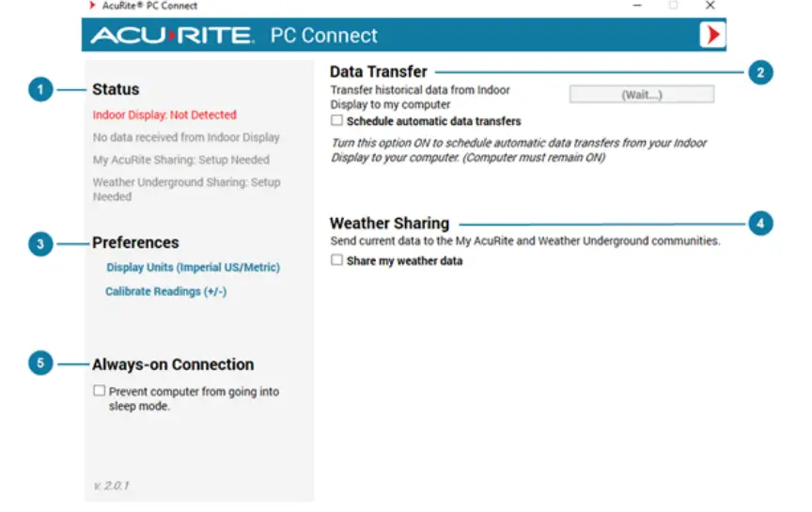The height and width of the screenshot is (512, 812).
Task: Click the red arrow icon in the header
Action: (x=712, y=35)
